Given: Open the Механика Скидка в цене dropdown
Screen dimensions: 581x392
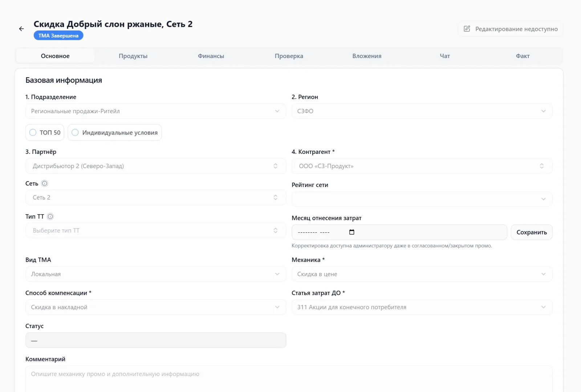Looking at the screenshot, I should click(x=422, y=274).
